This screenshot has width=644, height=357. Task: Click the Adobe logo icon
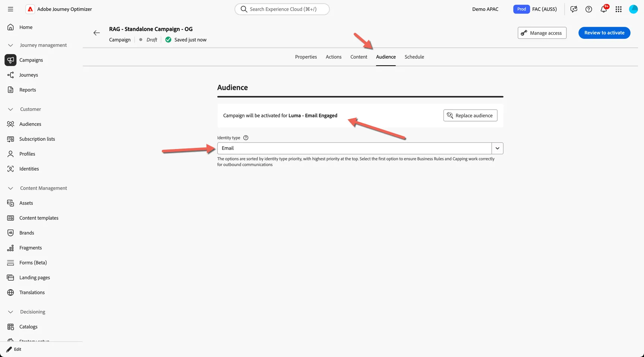point(30,9)
